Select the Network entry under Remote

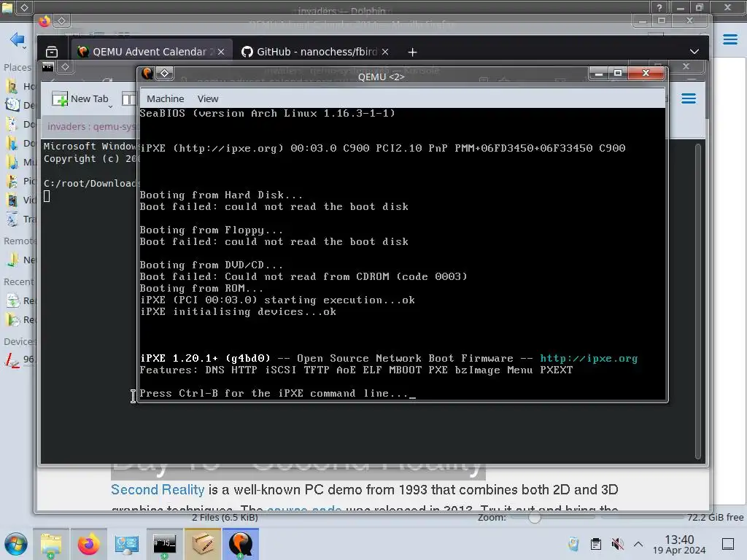(x=20, y=260)
